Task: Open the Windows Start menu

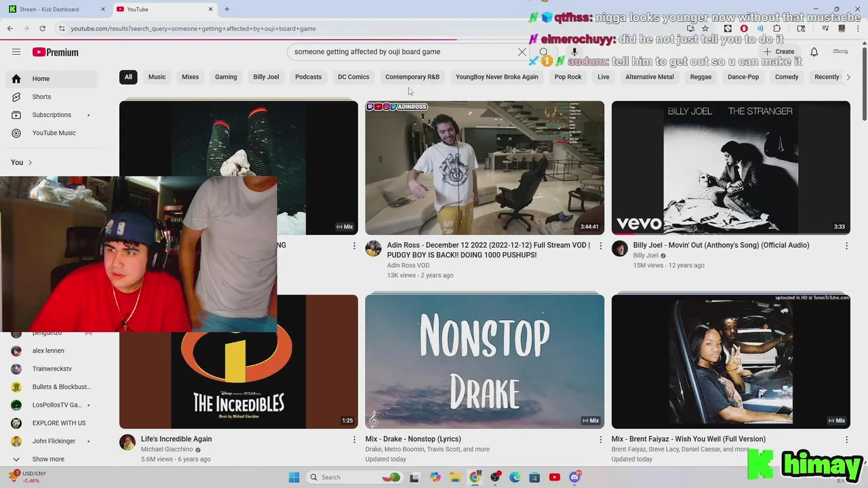Action: [x=294, y=477]
